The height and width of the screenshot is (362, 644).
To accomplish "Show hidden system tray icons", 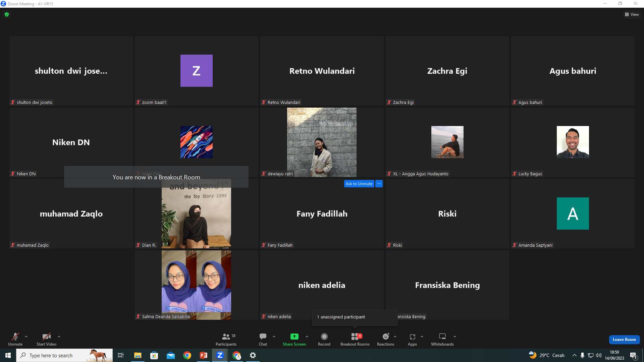I will [x=575, y=355].
